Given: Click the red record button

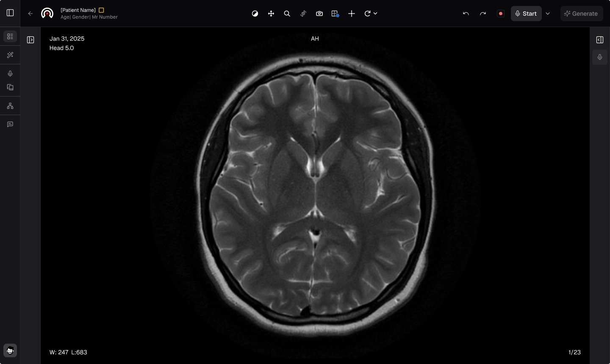Looking at the screenshot, I should (x=501, y=14).
